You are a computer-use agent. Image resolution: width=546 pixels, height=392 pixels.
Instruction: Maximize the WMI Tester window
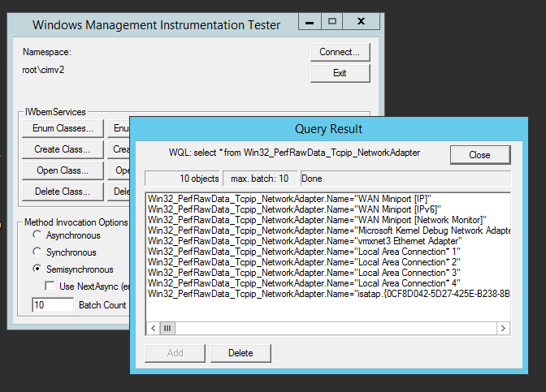tap(332, 22)
